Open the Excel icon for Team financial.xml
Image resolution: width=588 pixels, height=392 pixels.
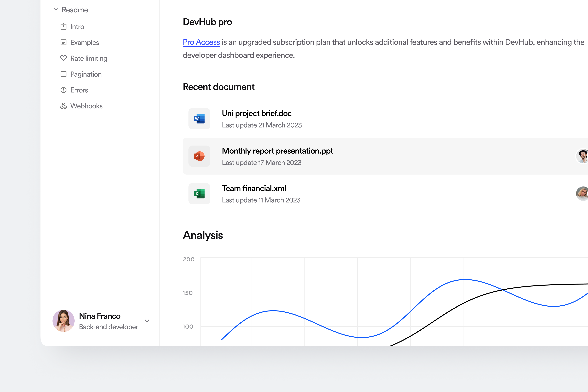[199, 194]
